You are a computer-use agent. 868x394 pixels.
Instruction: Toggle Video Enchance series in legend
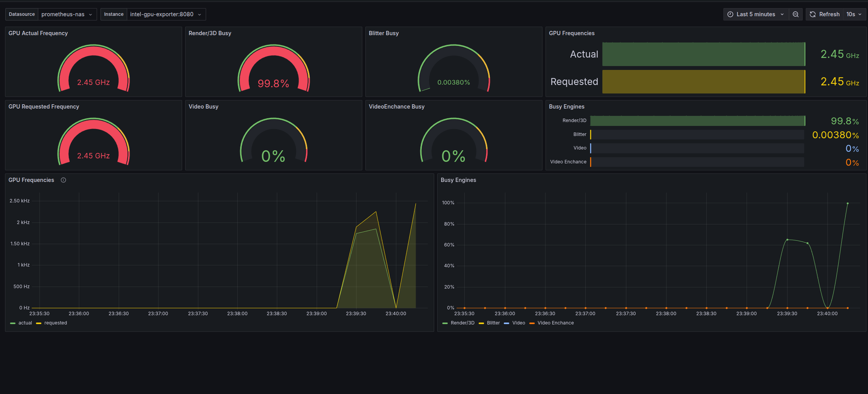pos(552,323)
